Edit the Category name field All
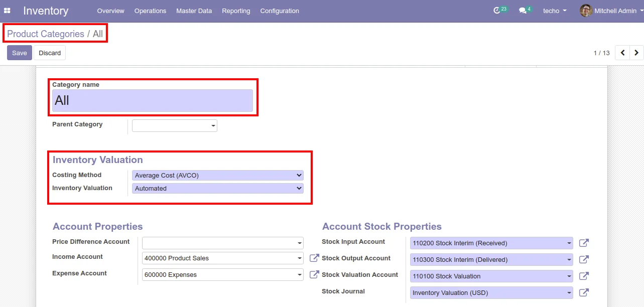 click(x=153, y=100)
